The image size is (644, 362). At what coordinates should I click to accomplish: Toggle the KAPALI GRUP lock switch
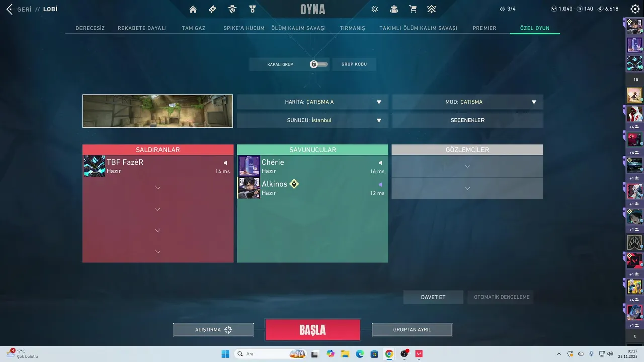click(x=319, y=64)
